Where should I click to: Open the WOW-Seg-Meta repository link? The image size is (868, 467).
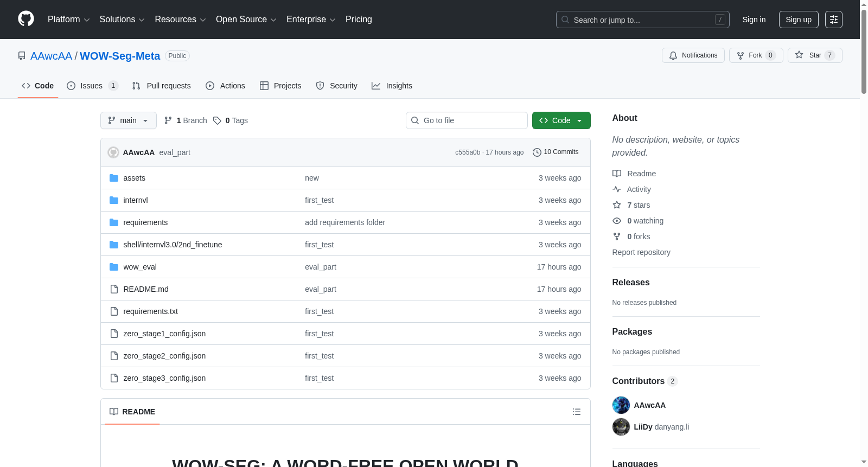120,56
